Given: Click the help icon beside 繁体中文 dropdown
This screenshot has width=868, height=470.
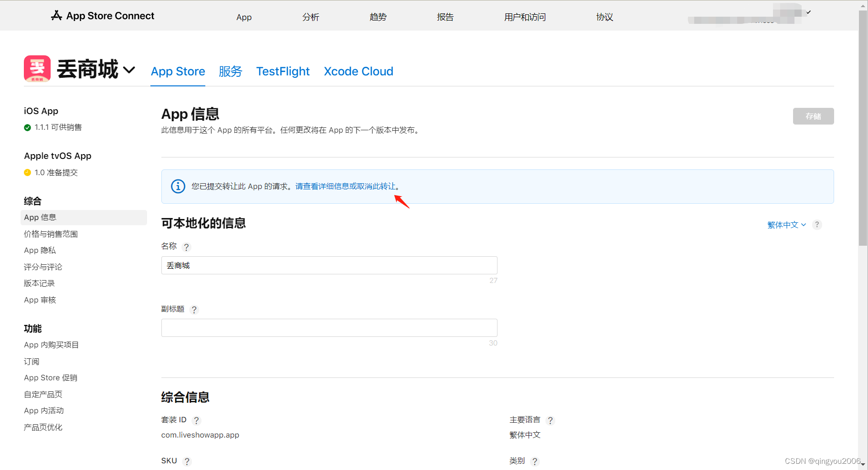Looking at the screenshot, I should [x=817, y=225].
